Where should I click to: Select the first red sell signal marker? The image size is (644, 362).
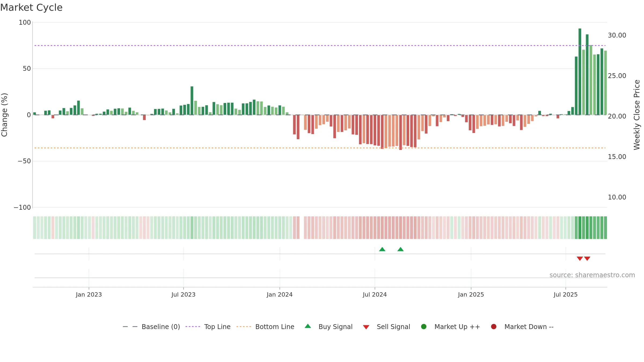(x=580, y=258)
